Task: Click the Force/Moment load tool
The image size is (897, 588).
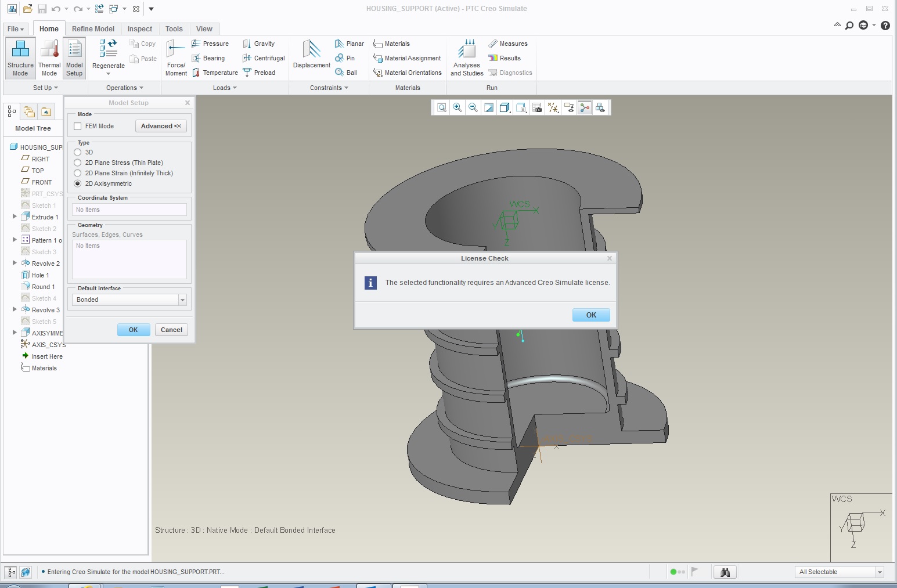Action: pyautogui.click(x=175, y=57)
